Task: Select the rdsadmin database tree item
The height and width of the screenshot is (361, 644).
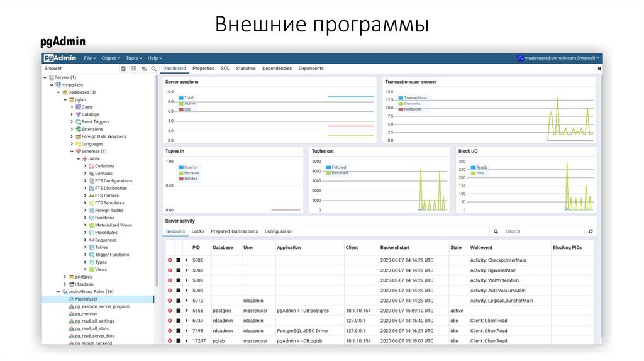Action: pos(84,285)
